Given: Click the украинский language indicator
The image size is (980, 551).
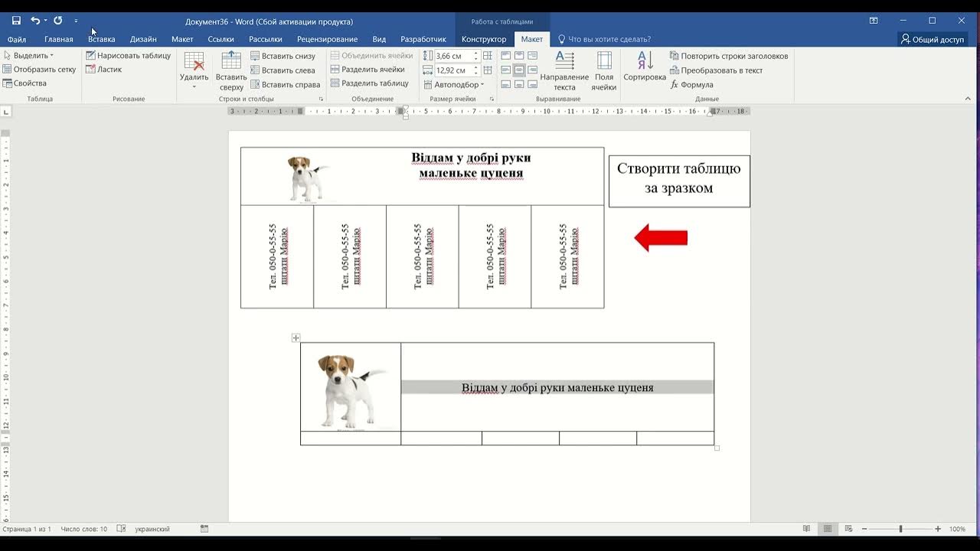Looking at the screenshot, I should pyautogui.click(x=152, y=529).
